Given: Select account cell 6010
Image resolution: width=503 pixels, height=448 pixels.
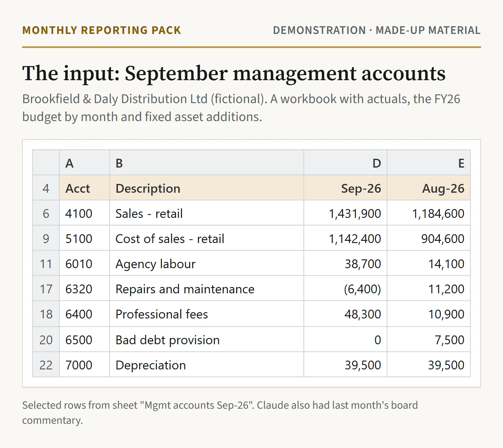Looking at the screenshot, I should click(x=84, y=263).
